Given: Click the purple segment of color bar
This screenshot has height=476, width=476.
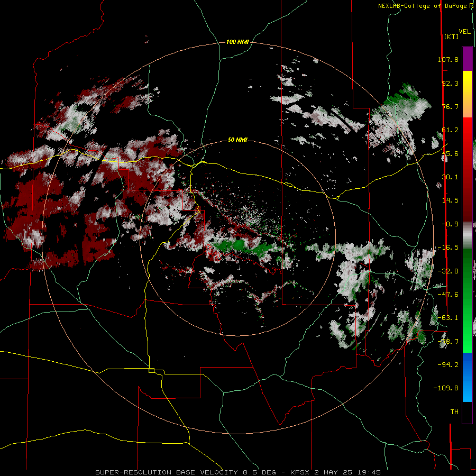Looking at the screenshot, I should (467, 59).
